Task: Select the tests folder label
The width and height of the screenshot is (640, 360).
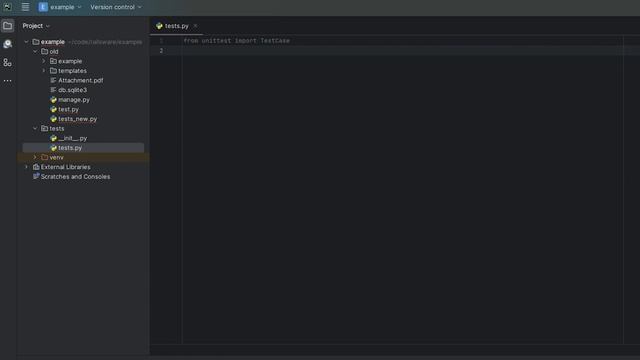Action: pyautogui.click(x=57, y=129)
